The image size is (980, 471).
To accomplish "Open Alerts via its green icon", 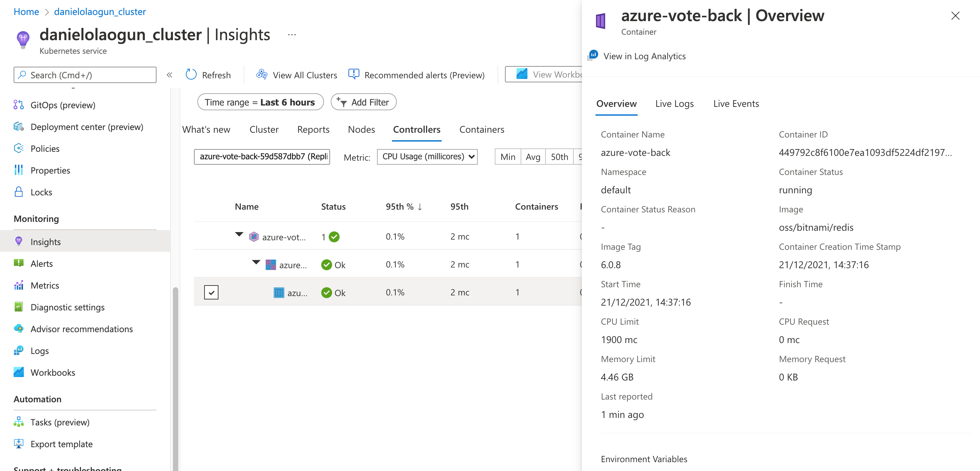I will pyautogui.click(x=18, y=263).
